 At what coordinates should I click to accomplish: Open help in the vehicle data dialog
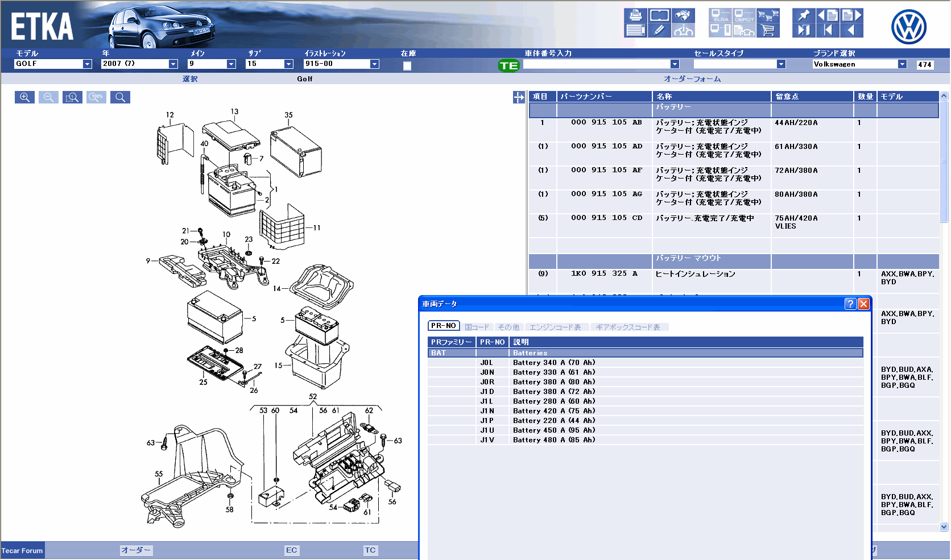(x=850, y=304)
